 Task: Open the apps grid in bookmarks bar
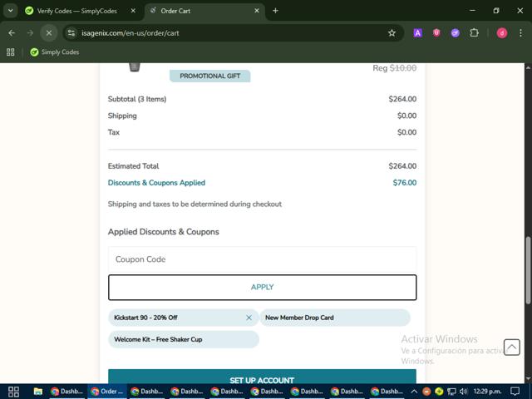click(11, 52)
